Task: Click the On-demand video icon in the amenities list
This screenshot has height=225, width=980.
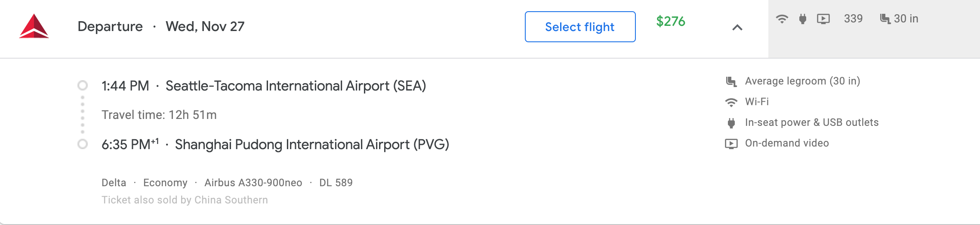Action: [x=731, y=144]
